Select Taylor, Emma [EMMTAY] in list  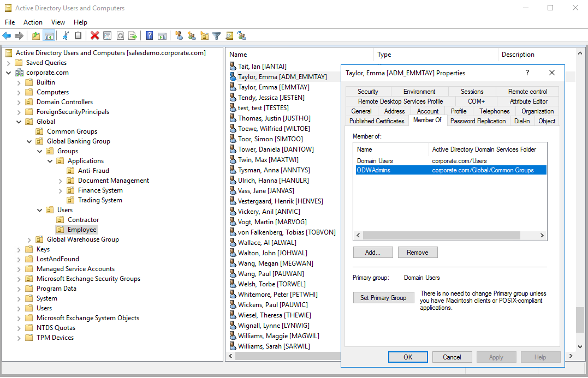point(274,87)
